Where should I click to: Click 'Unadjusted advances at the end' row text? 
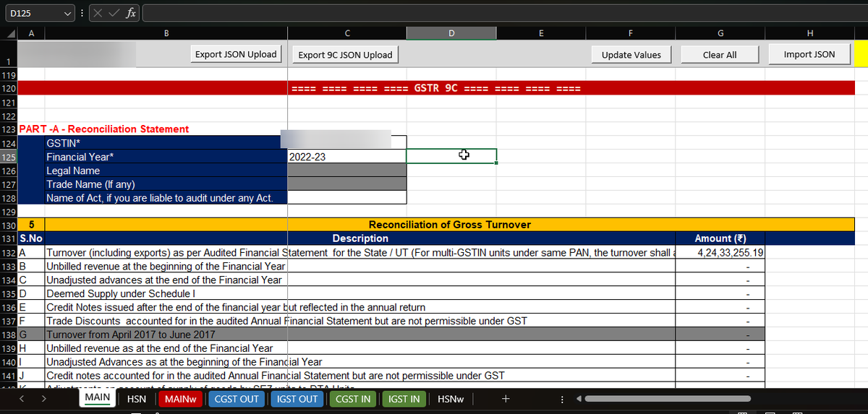point(164,280)
